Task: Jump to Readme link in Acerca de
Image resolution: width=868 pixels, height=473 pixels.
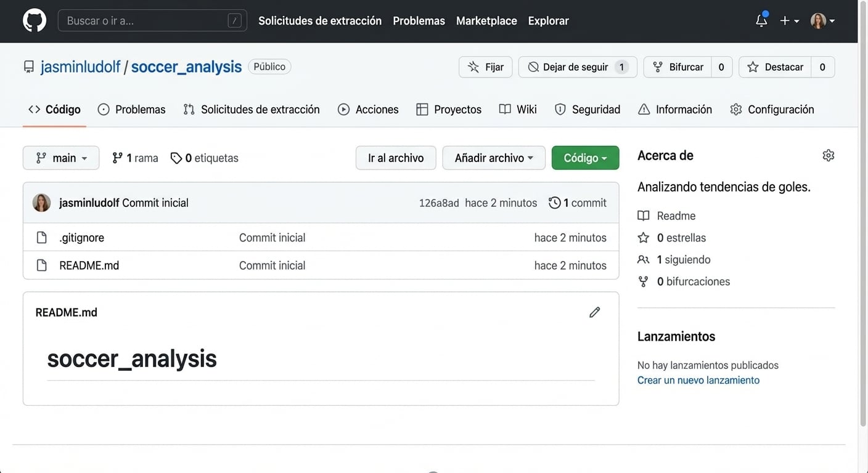Action: tap(666, 216)
